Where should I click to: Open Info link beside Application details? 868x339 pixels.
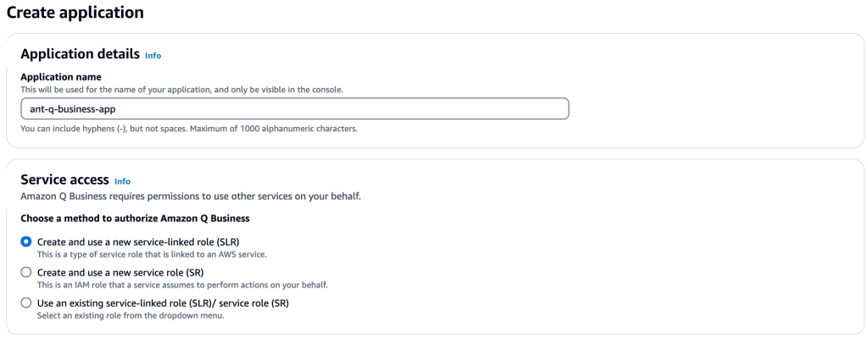pos(153,55)
